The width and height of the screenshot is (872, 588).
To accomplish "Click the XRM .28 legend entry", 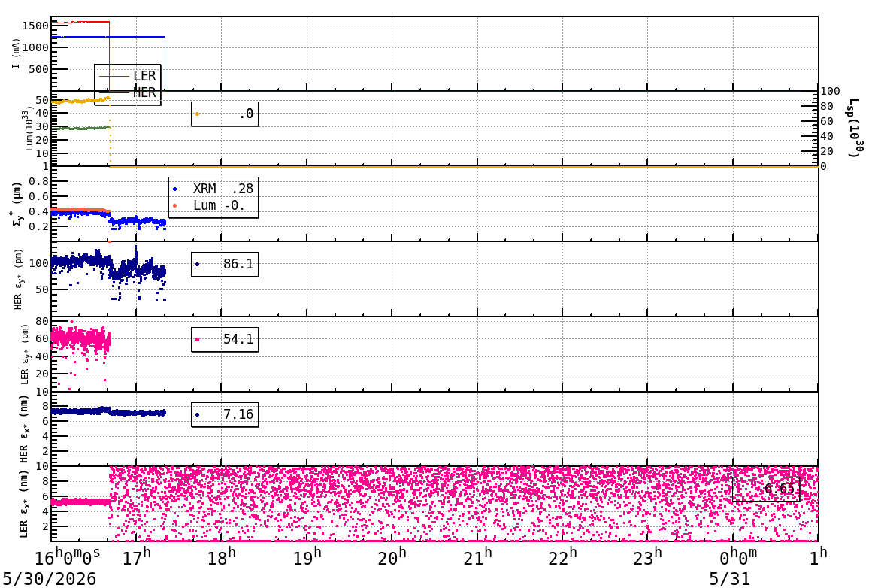I will (x=213, y=189).
